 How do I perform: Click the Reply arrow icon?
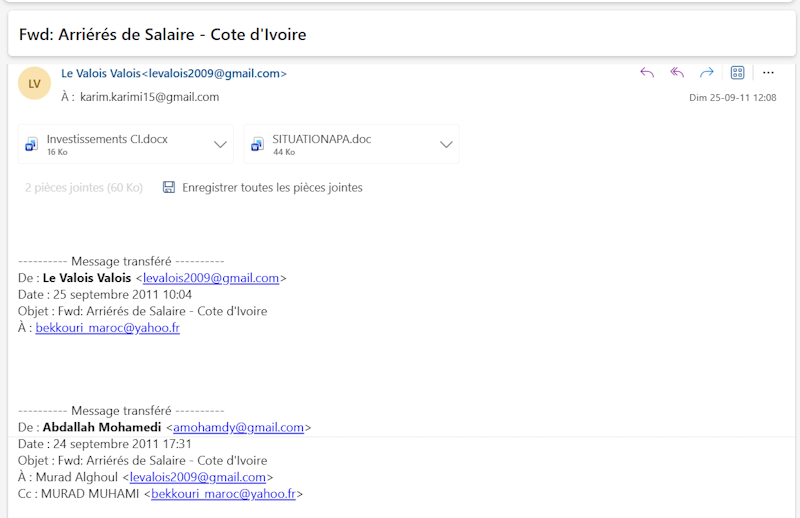(647, 72)
